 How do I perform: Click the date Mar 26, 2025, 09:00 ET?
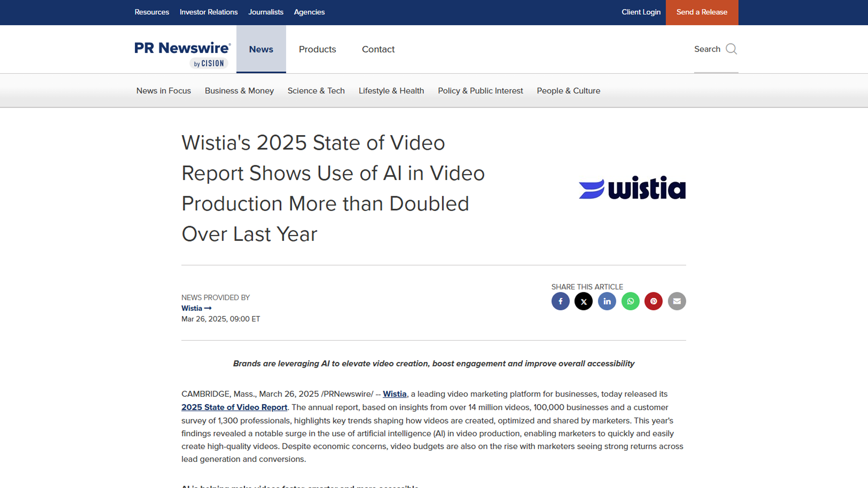pos(221,319)
